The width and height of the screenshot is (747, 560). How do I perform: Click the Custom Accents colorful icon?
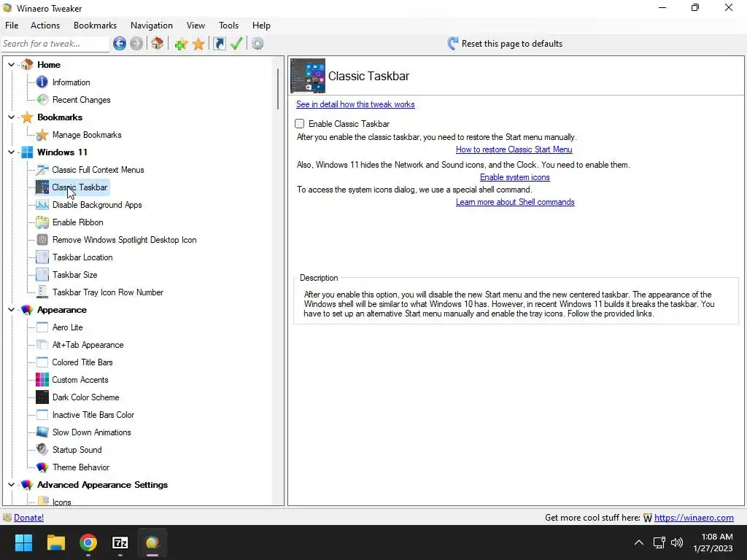click(42, 379)
